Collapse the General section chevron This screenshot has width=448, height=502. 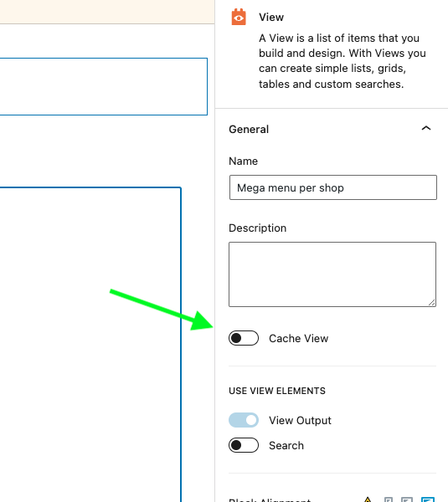click(x=426, y=128)
